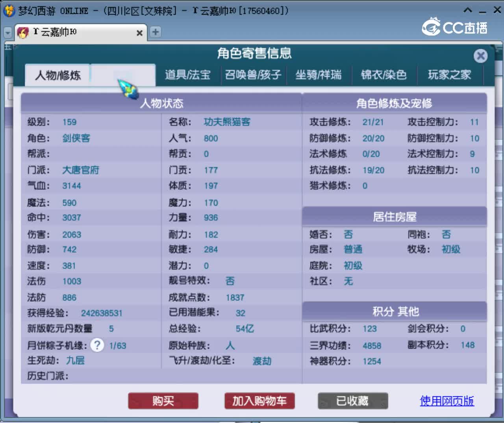Screen dimensions: 504x423
Task: Click the 梦幻西游 app icon in title bar
Action: tap(8, 11)
